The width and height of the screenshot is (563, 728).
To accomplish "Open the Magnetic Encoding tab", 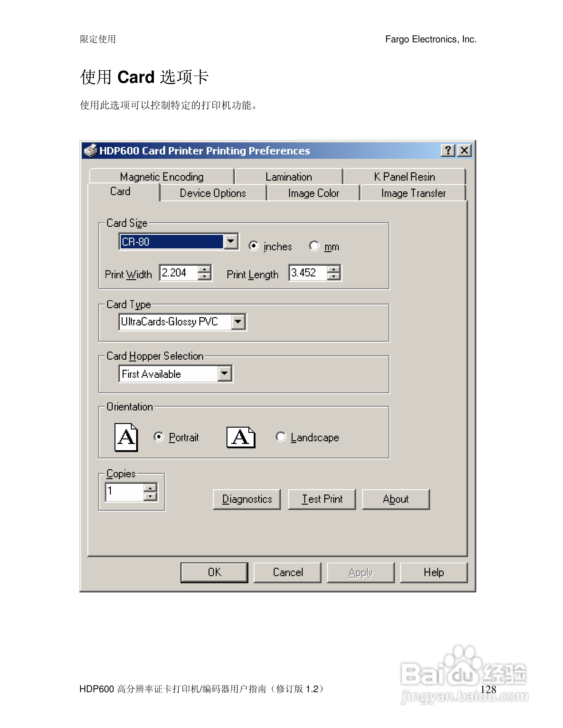I will pos(162,177).
